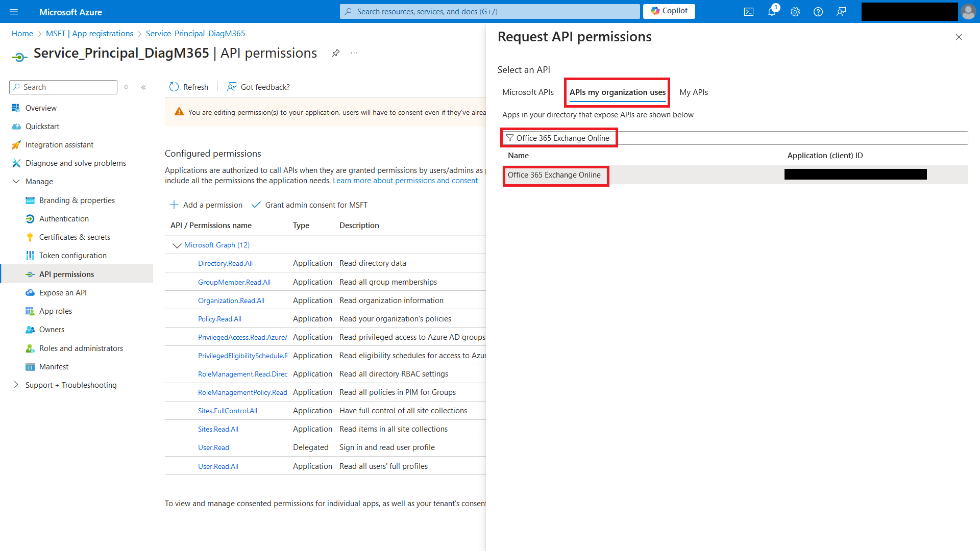Switch to the Microsoft APIs tab
This screenshot has height=551, width=980.
click(528, 92)
